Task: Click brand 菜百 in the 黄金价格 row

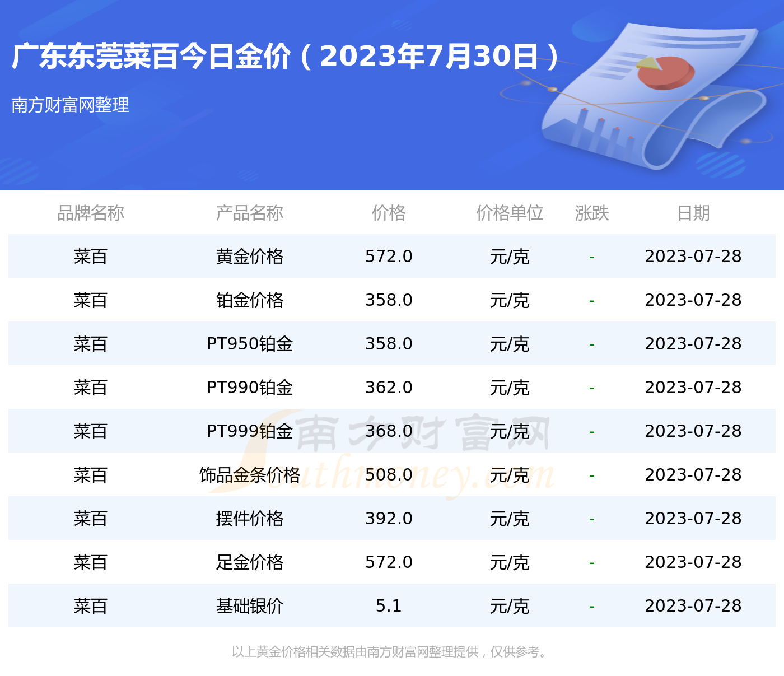Action: coord(91,257)
